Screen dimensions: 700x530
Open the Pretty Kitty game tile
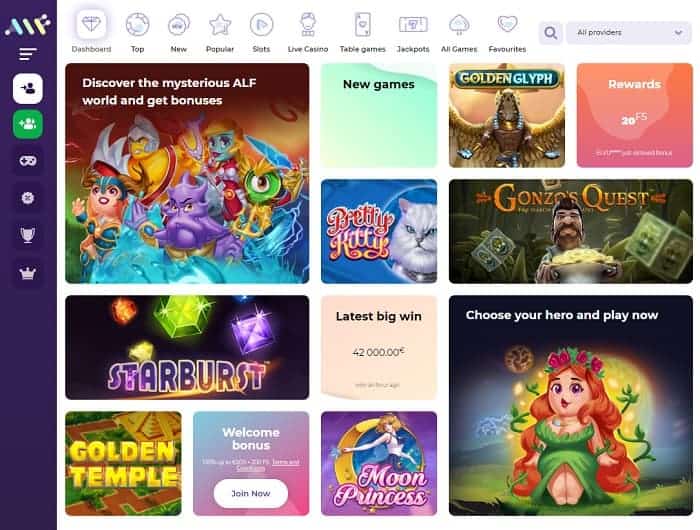click(x=379, y=231)
